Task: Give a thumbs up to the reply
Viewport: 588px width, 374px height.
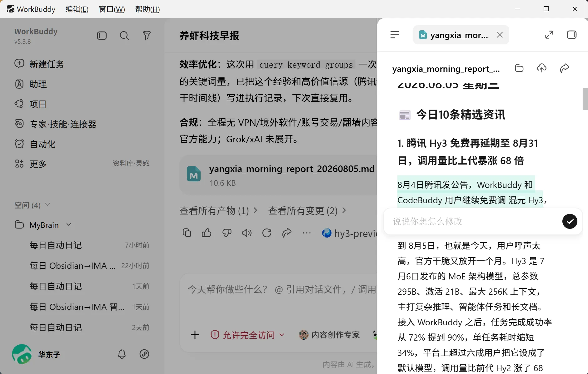Action: pyautogui.click(x=207, y=233)
